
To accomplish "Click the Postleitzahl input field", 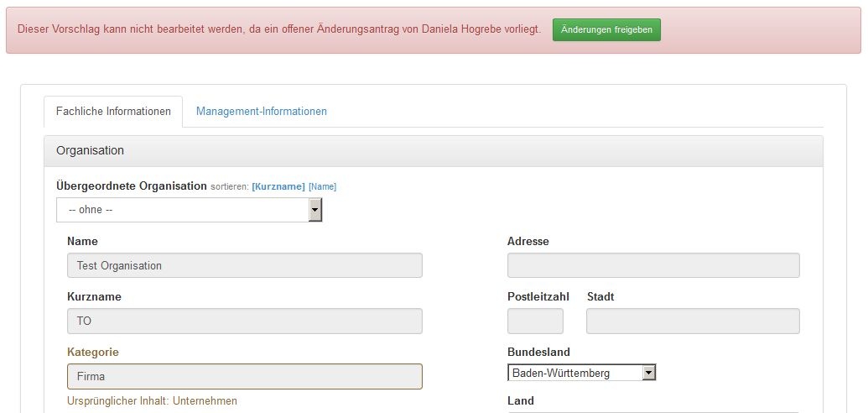I will [535, 321].
